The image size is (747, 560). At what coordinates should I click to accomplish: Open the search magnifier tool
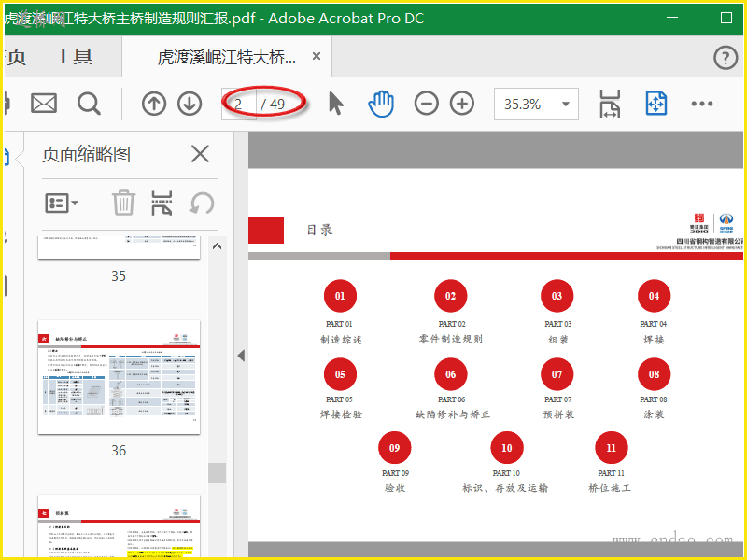[x=89, y=104]
